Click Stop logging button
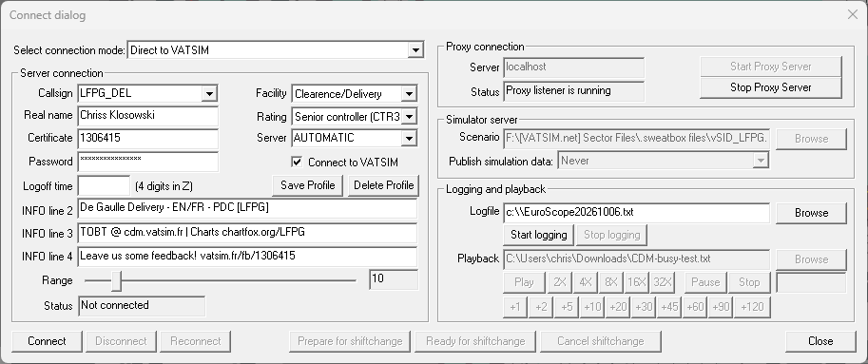 [x=611, y=235]
